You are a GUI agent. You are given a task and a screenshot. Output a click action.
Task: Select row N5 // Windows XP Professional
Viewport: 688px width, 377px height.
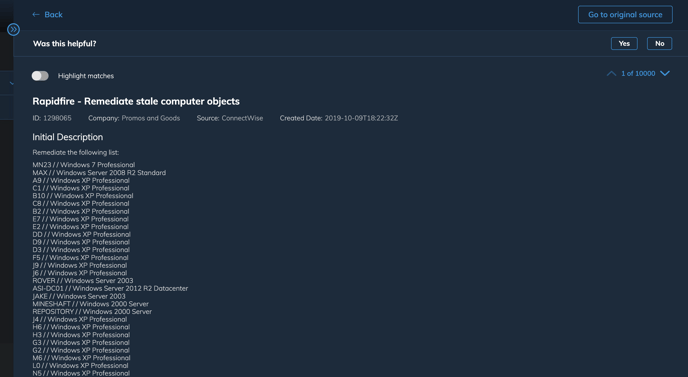pos(81,373)
